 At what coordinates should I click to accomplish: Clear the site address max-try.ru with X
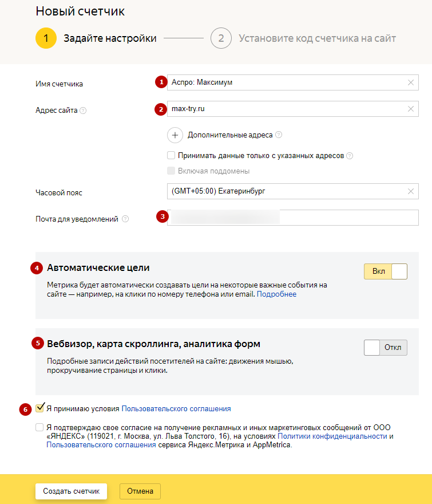point(410,109)
